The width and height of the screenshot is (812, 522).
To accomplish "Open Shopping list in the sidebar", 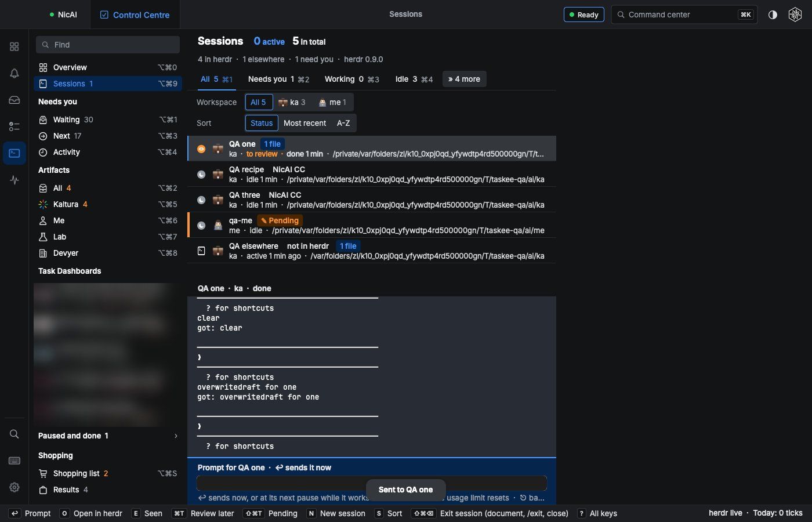I will pos(108,473).
